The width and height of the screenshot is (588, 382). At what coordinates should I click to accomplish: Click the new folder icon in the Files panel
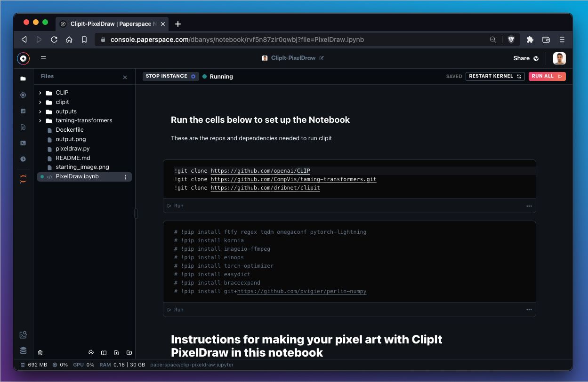pyautogui.click(x=129, y=352)
